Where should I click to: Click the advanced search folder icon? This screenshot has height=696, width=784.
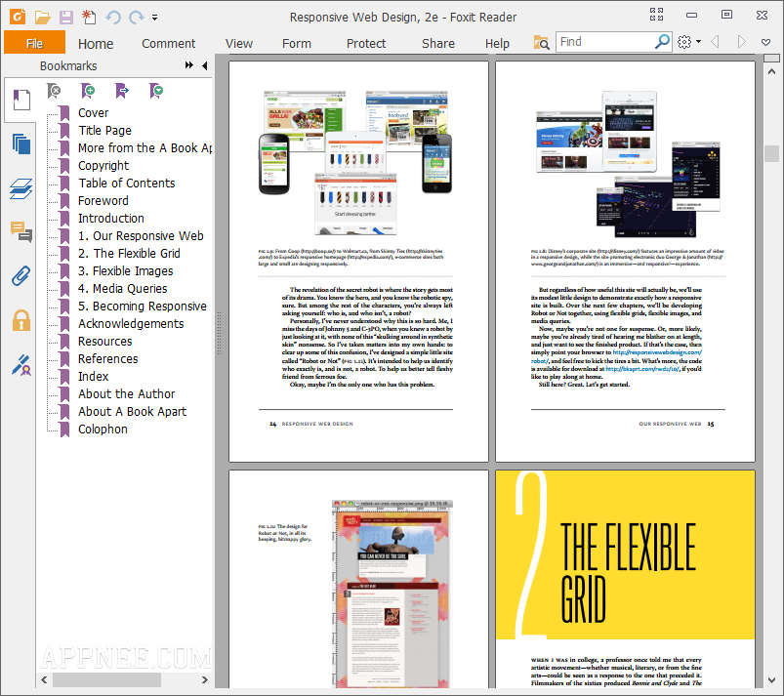point(541,43)
